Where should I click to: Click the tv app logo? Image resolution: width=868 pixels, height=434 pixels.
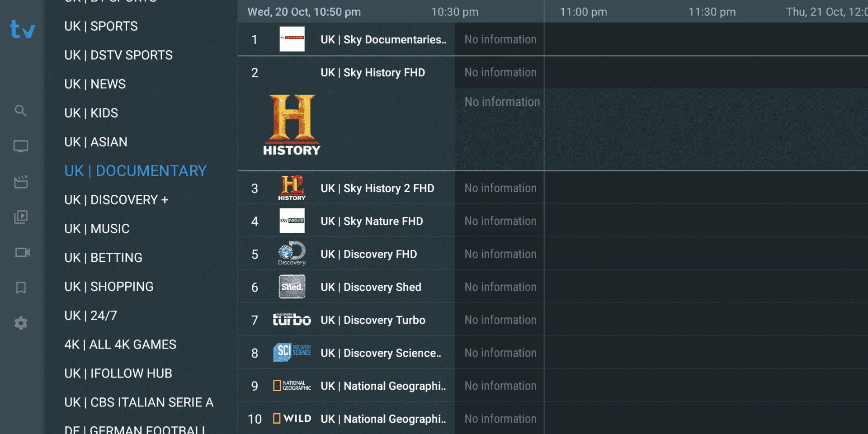point(23,29)
